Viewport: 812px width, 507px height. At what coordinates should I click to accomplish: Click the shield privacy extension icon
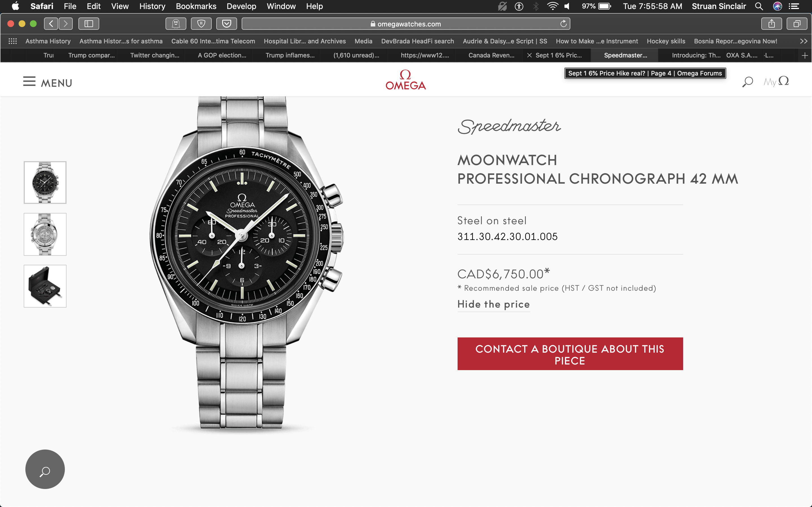[201, 24]
